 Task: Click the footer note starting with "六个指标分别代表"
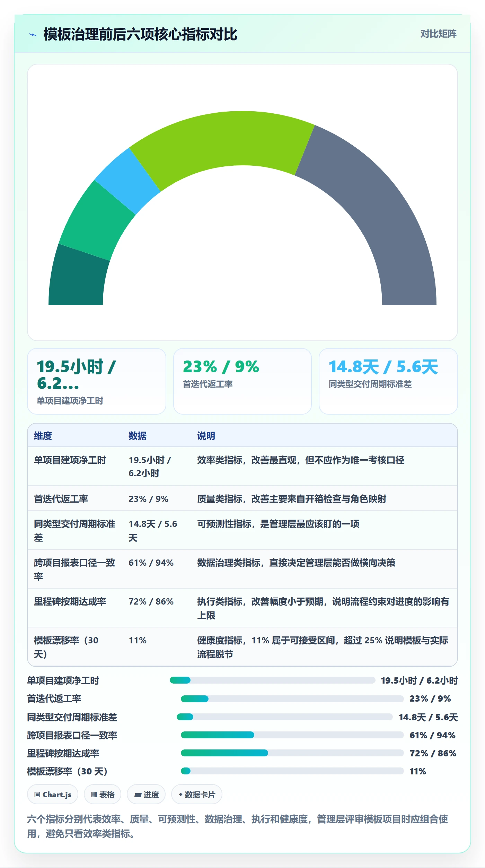[238, 826]
